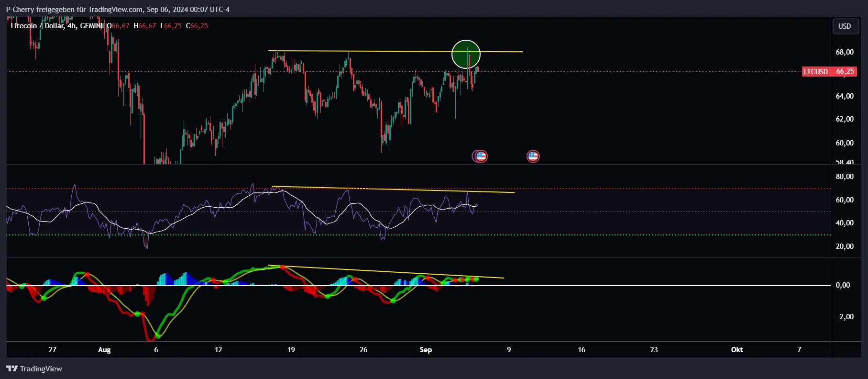
Task: Click the 20,00 RSI axis label
Action: pyautogui.click(x=845, y=246)
